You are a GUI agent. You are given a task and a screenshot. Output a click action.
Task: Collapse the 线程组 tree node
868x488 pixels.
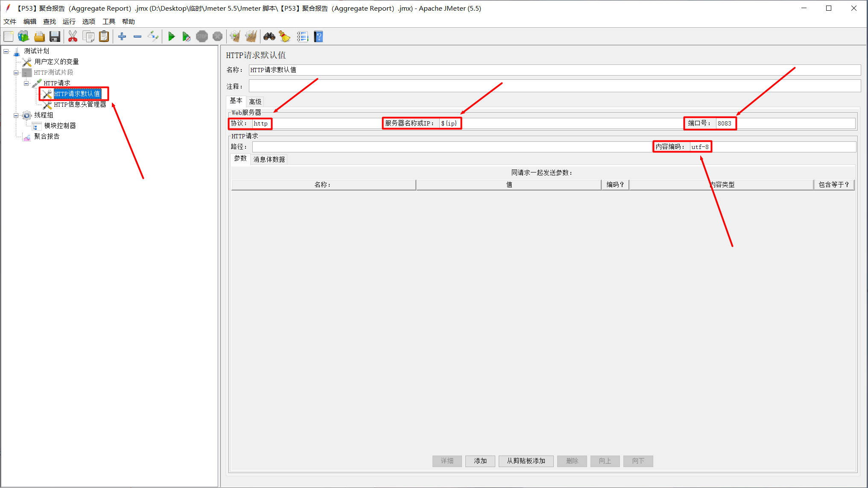[x=16, y=115]
